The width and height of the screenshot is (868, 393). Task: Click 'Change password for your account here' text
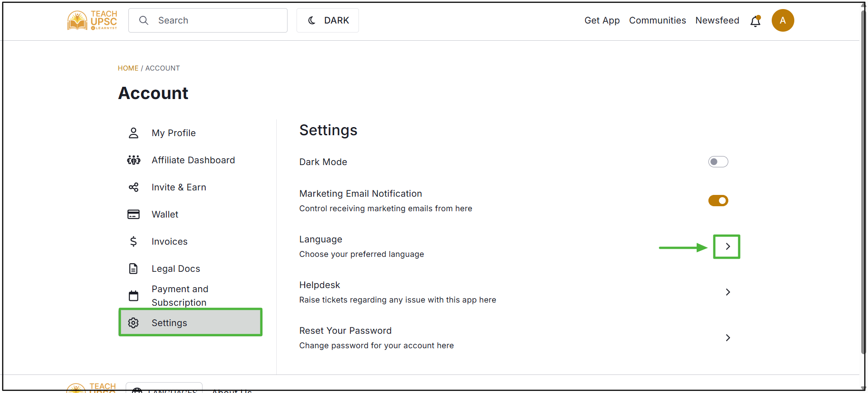click(x=377, y=346)
